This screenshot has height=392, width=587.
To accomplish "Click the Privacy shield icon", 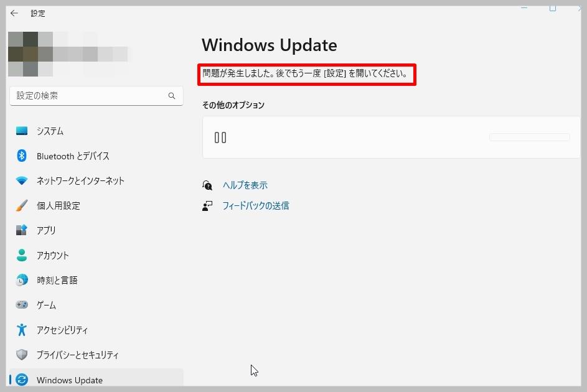I will [22, 355].
